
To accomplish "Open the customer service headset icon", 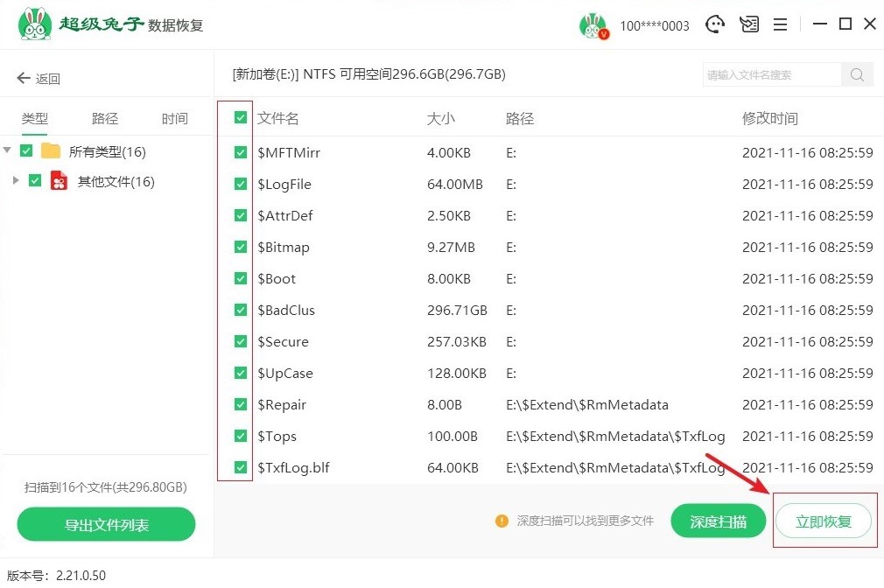I will (x=716, y=24).
